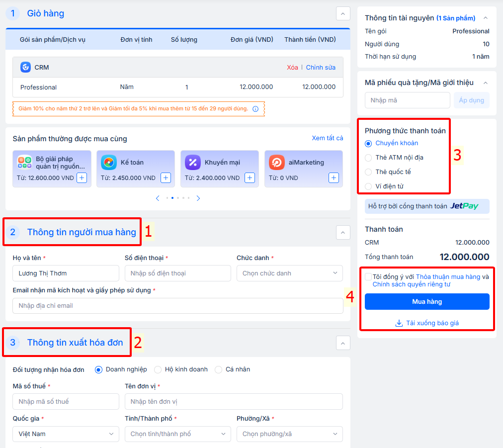Add Bộ giải pháp quản trị nguồn product
This screenshot has height=448, width=503.
[82, 178]
